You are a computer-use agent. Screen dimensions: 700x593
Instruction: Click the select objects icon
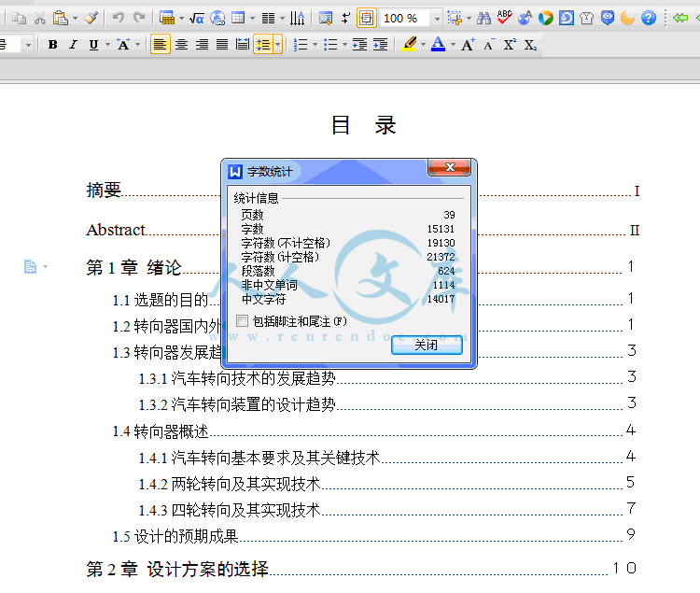click(x=455, y=19)
